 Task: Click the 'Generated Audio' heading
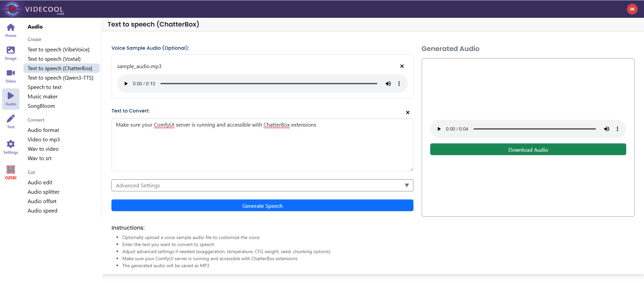pyautogui.click(x=450, y=49)
